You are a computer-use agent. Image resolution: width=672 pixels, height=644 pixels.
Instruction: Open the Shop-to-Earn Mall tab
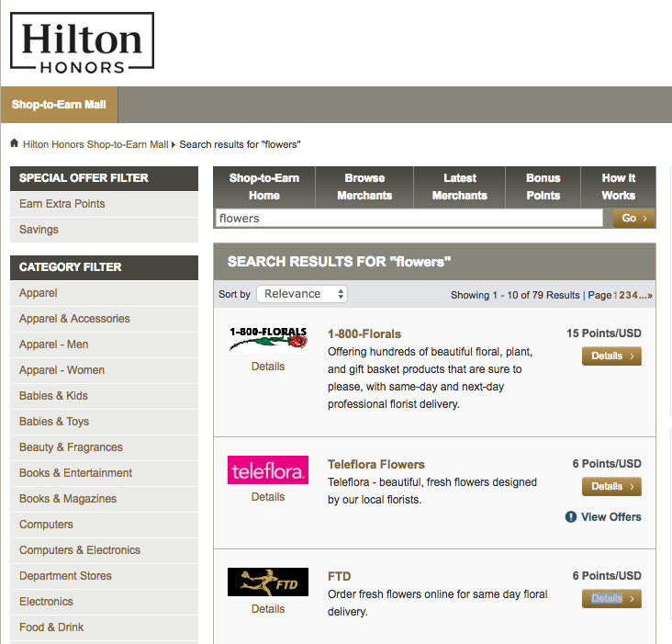click(59, 105)
